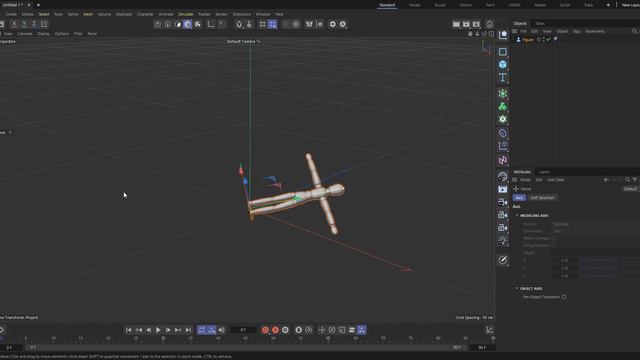Click the green gear effector icon
Image resolution: width=640 pixels, height=360 pixels.
click(x=502, y=119)
